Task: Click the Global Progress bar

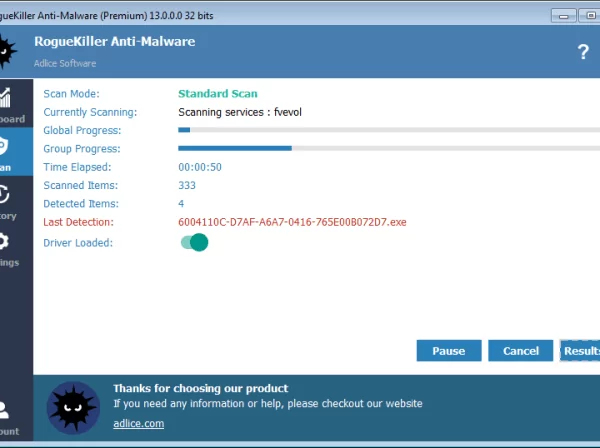Action: pyautogui.click(x=389, y=130)
